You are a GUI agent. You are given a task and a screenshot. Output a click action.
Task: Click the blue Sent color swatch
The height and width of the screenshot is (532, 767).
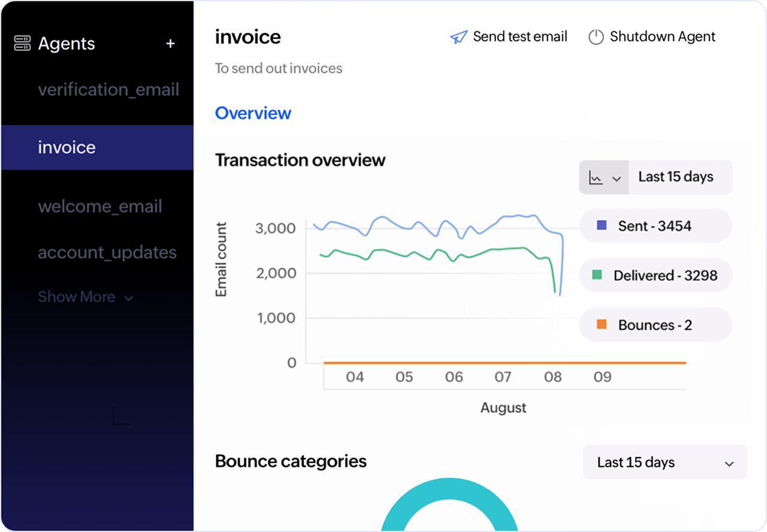pyautogui.click(x=602, y=226)
